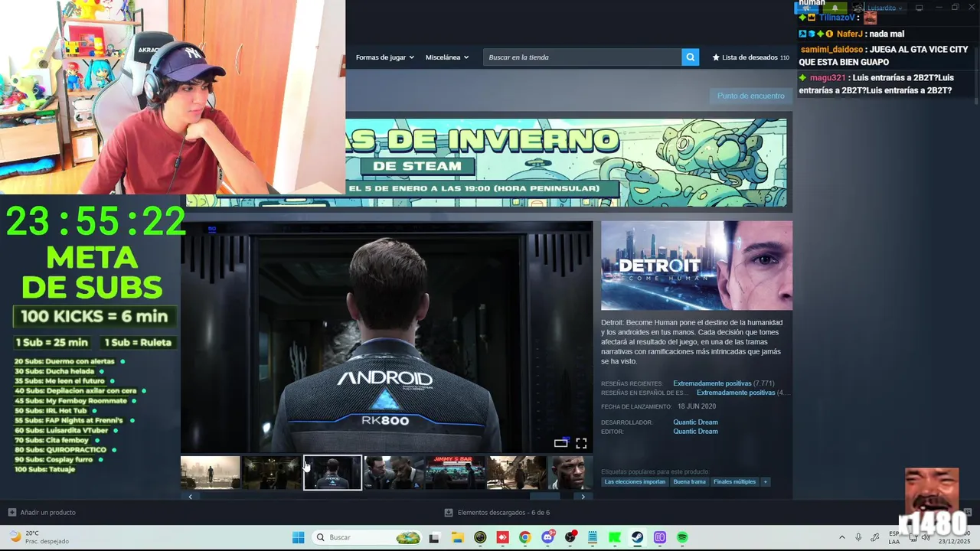Image resolution: width=980 pixels, height=551 pixels.
Task: Click the plus tag button after Finales múltiples
Action: point(765,482)
